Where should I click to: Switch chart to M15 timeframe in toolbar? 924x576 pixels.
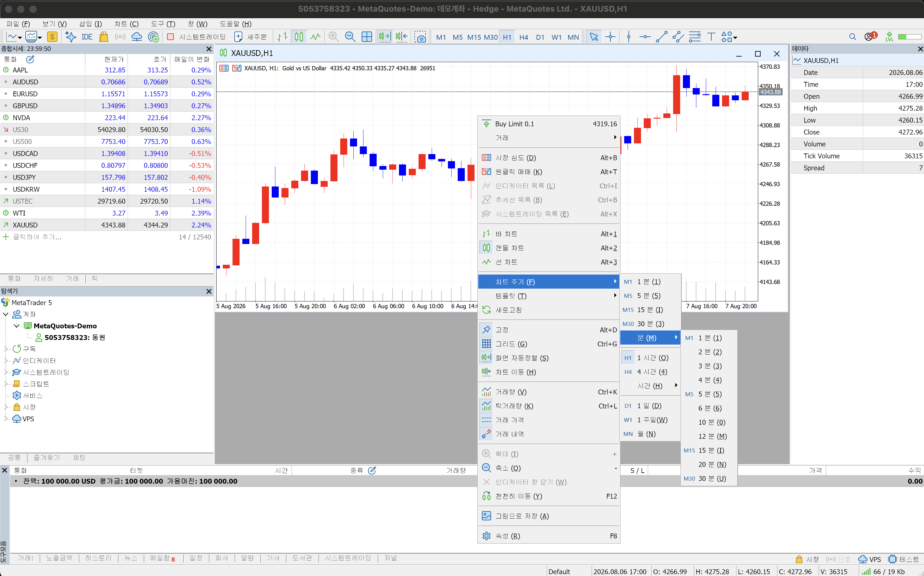tap(474, 37)
